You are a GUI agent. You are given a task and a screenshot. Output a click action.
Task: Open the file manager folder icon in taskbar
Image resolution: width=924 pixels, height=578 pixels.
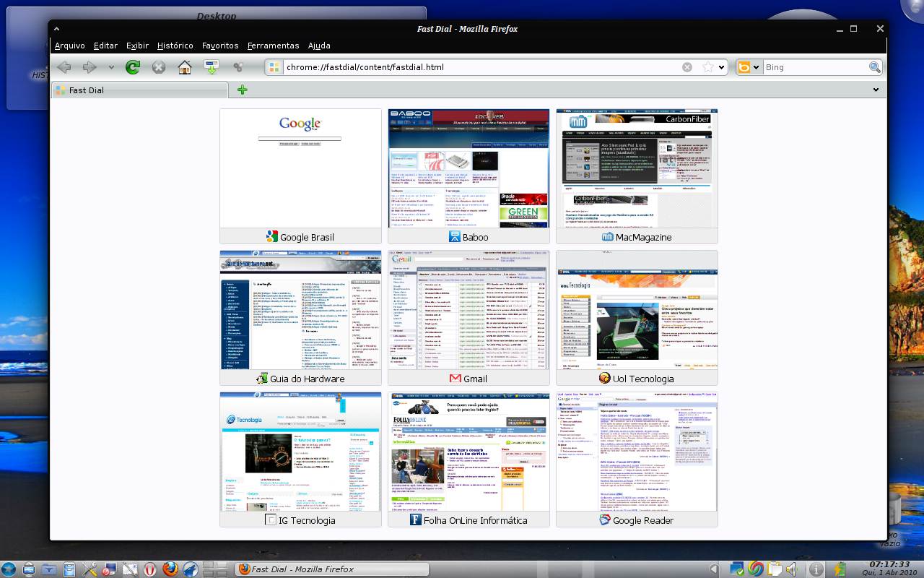pyautogui.click(x=50, y=569)
